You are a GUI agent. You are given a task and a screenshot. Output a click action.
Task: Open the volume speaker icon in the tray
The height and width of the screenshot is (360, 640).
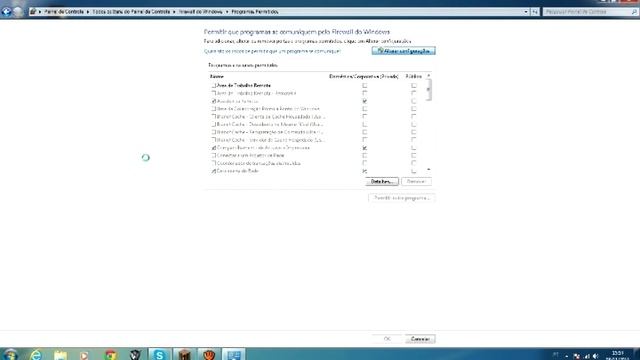(x=596, y=356)
